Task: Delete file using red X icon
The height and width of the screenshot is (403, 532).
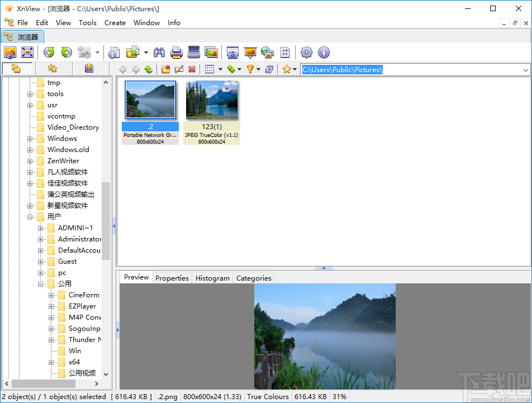Action: click(192, 69)
